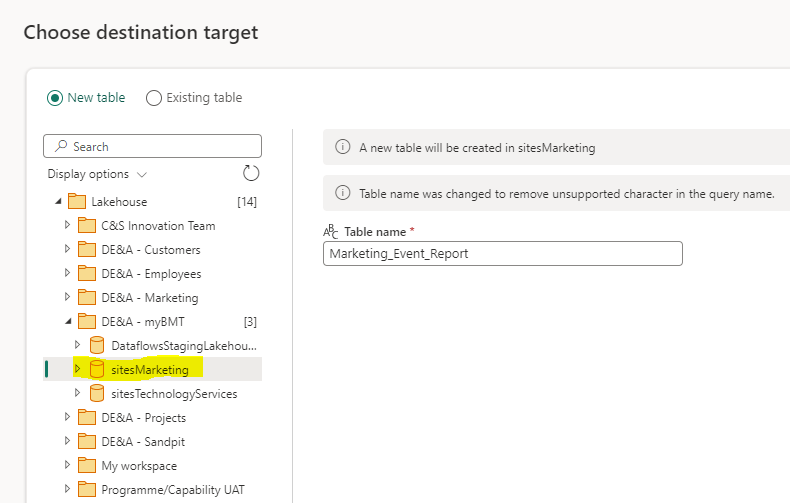This screenshot has width=790, height=503.
Task: Click the sitesMarketing lakehouse database icon
Action: (x=97, y=369)
